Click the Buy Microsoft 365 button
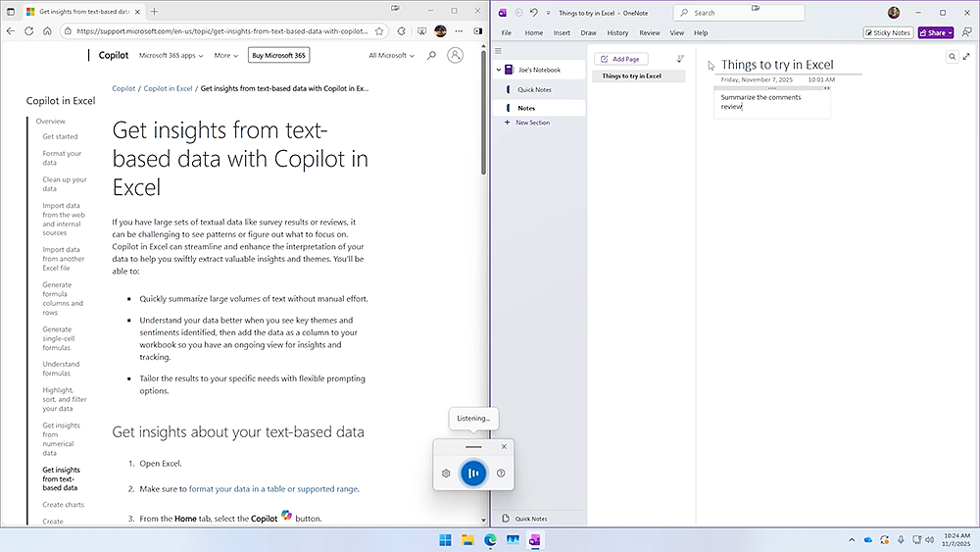The height and width of the screenshot is (552, 980). [x=278, y=56]
